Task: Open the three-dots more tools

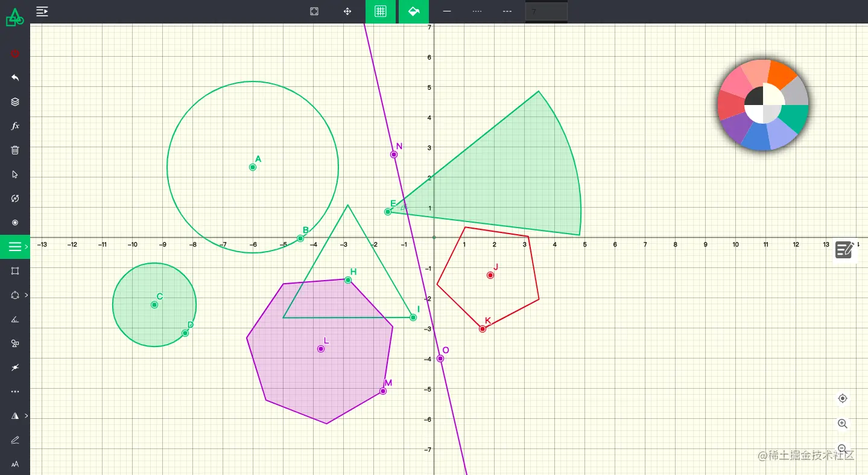Action: click(15, 392)
